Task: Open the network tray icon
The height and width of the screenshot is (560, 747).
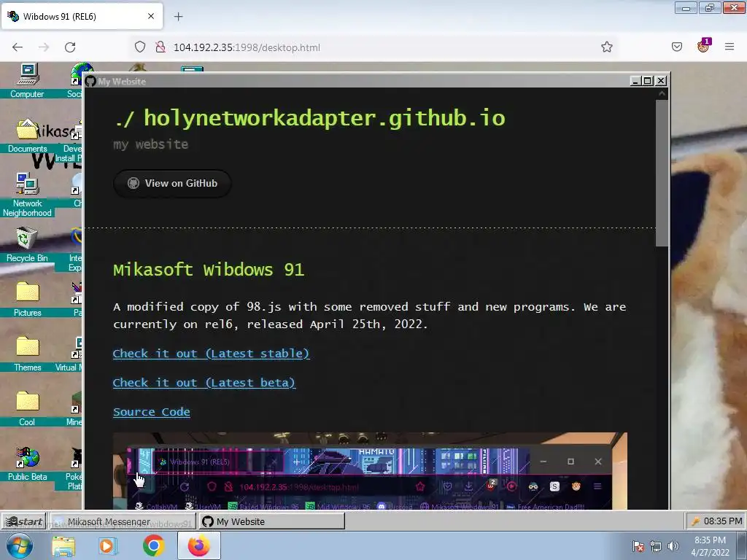Action: (656, 546)
